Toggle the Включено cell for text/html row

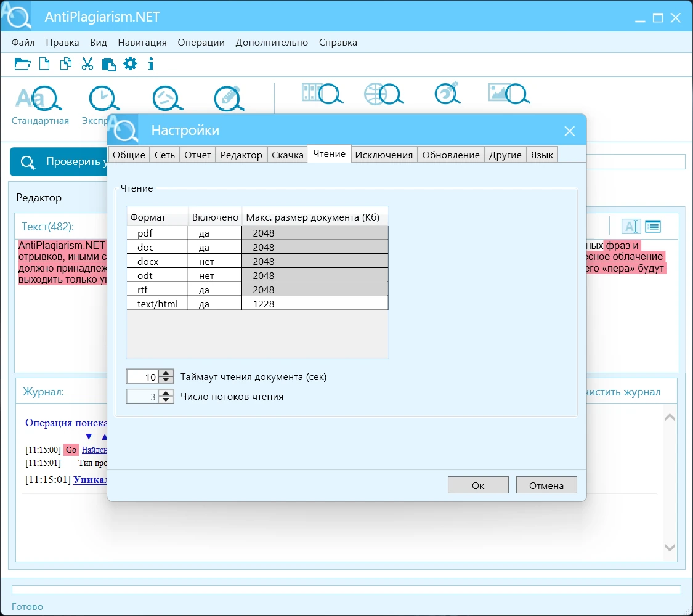[x=215, y=304]
